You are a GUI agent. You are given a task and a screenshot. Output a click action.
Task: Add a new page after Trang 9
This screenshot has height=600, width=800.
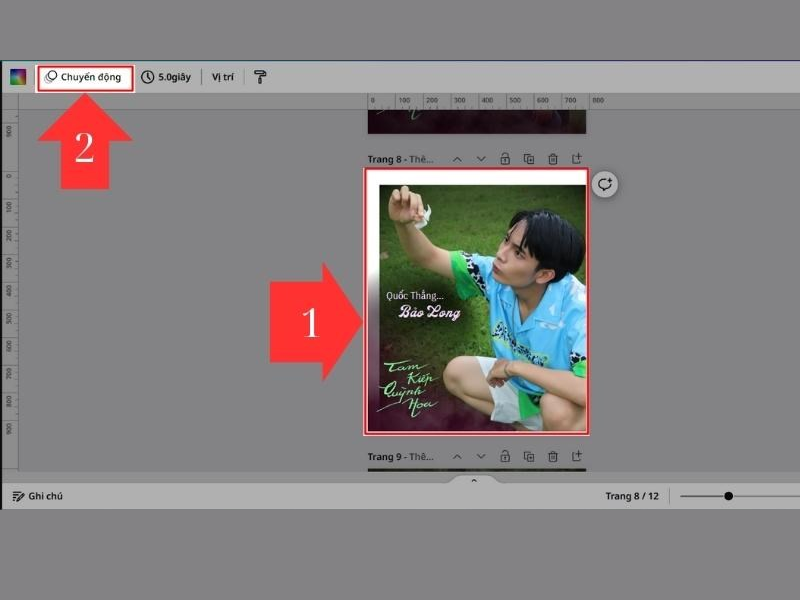[577, 456]
